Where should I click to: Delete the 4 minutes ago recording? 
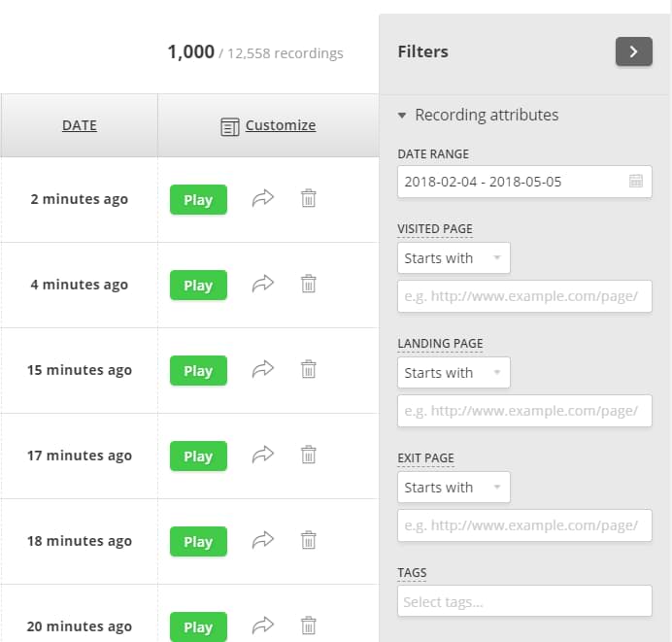click(x=308, y=284)
